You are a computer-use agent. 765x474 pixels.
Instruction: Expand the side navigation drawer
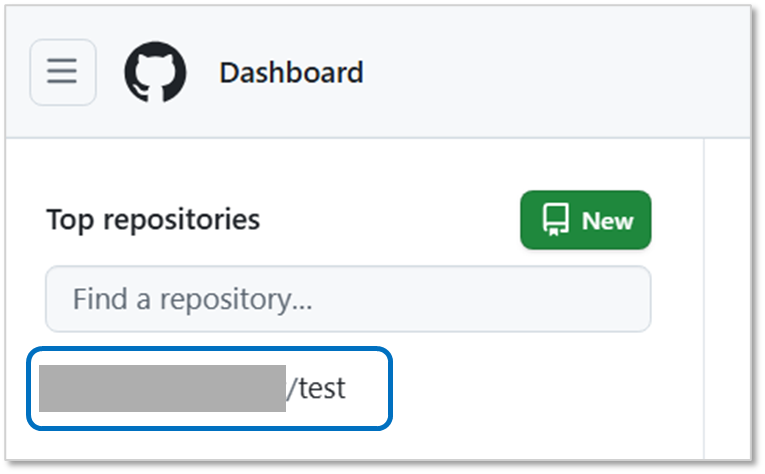pyautogui.click(x=63, y=72)
